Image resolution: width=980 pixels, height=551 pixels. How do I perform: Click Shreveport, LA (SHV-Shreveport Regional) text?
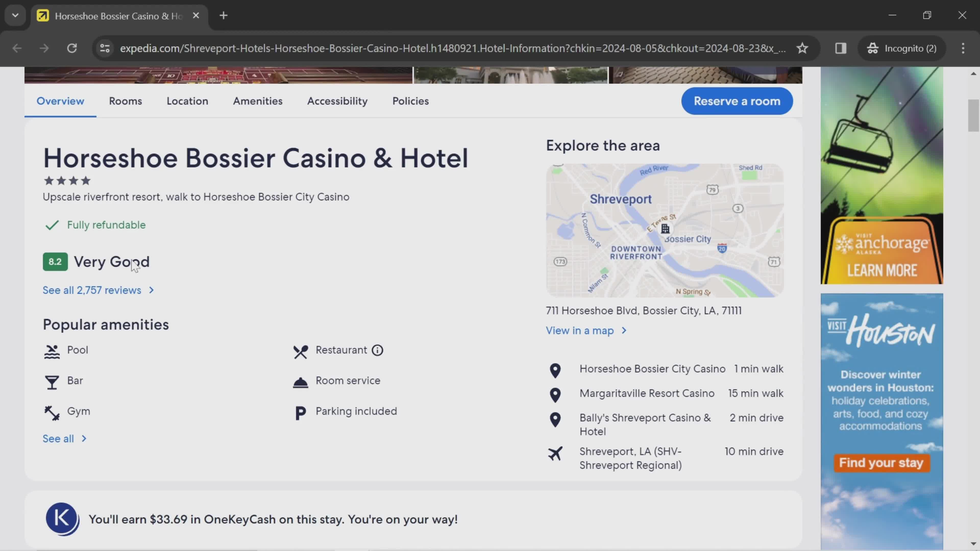[x=631, y=458]
